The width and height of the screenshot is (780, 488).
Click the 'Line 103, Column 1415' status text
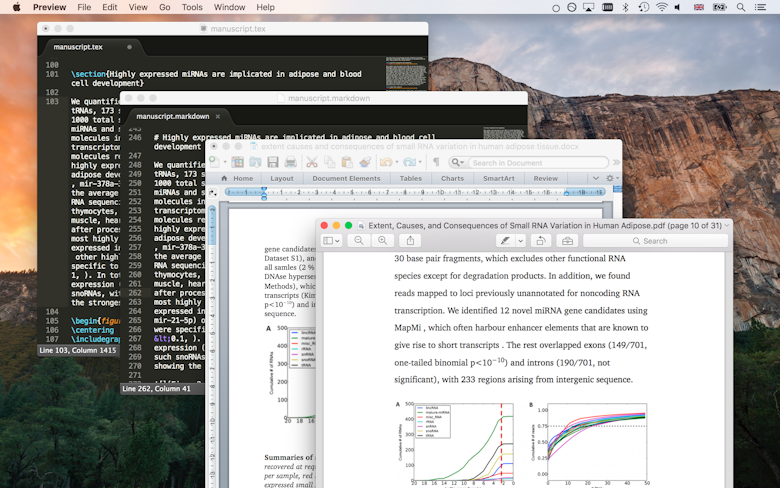(78, 350)
